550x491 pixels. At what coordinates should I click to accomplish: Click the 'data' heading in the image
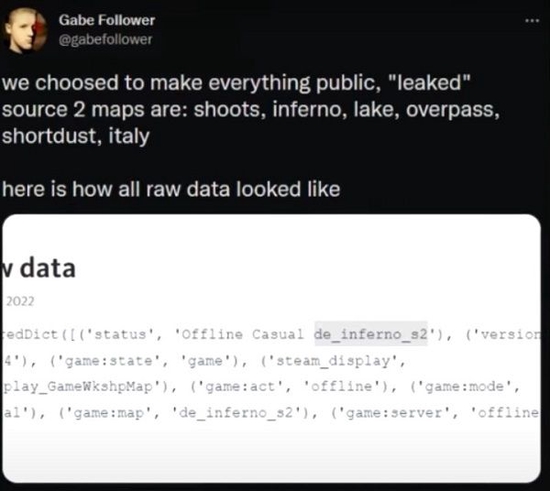[48, 268]
